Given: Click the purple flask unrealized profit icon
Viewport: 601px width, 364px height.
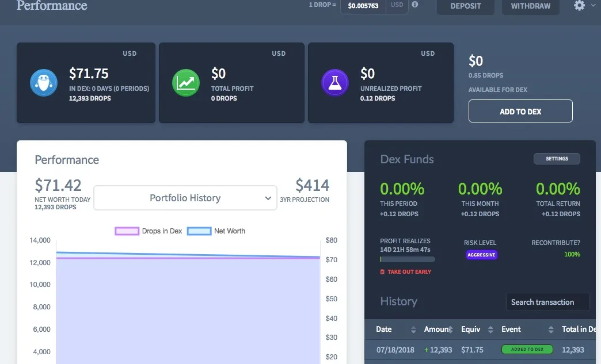Looking at the screenshot, I should coord(335,83).
